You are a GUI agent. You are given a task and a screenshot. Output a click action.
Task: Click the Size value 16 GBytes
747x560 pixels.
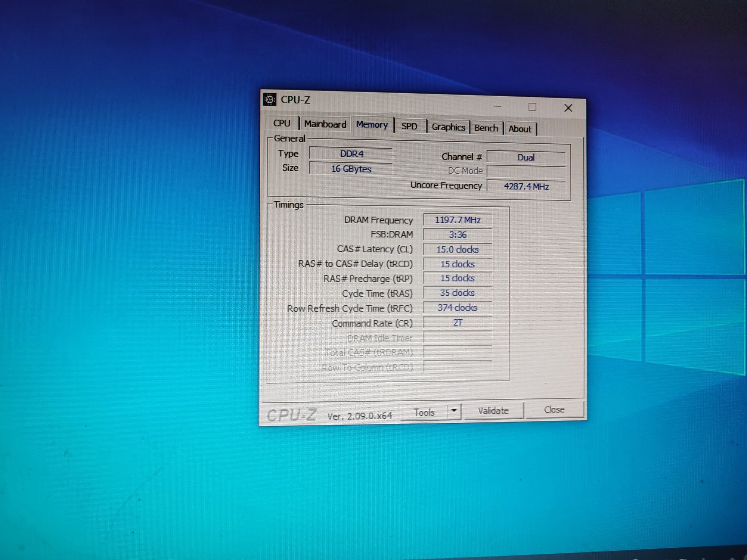(351, 169)
